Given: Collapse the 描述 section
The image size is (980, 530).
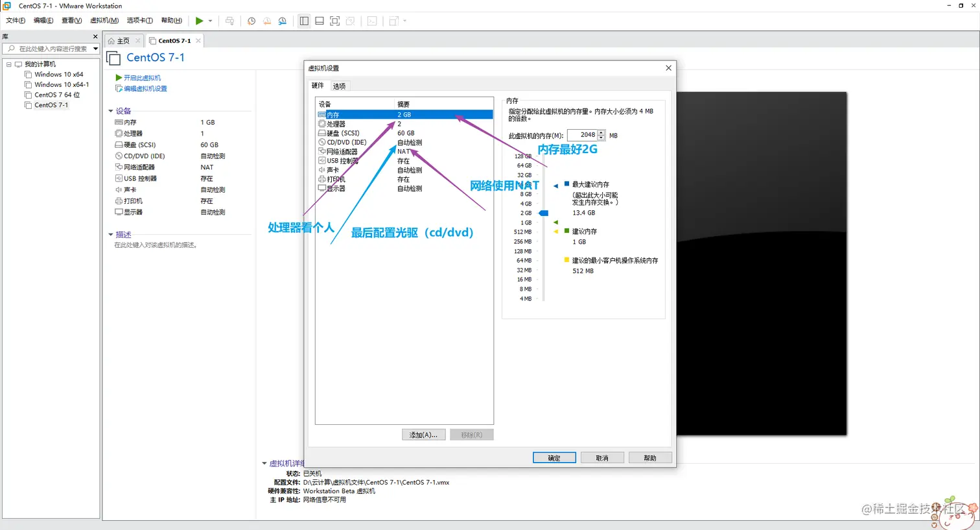Looking at the screenshot, I should 111,235.
